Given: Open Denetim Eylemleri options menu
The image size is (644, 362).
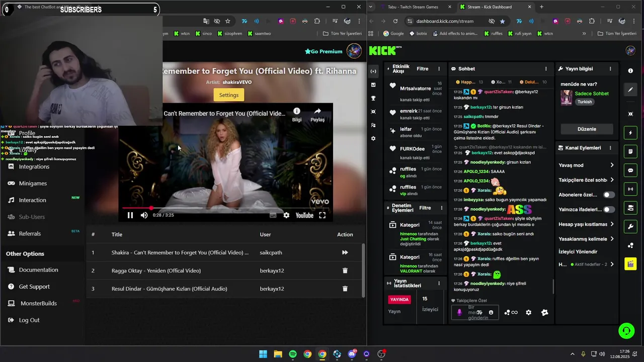Looking at the screenshot, I should [442, 208].
